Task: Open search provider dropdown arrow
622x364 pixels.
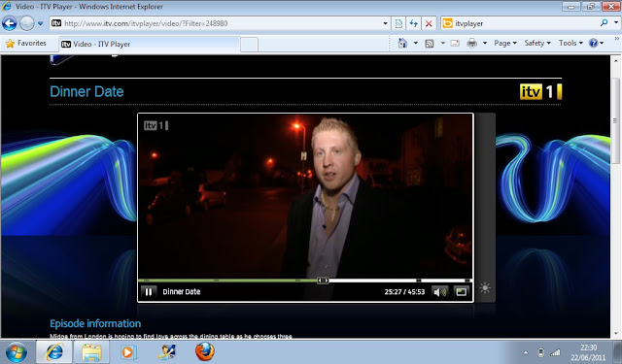Action: coord(616,23)
